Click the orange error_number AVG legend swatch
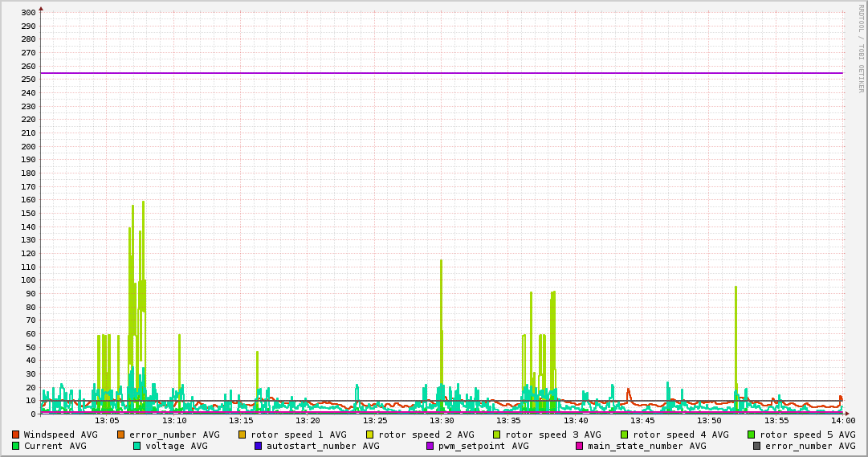This screenshot has height=457, width=868. coord(121,435)
